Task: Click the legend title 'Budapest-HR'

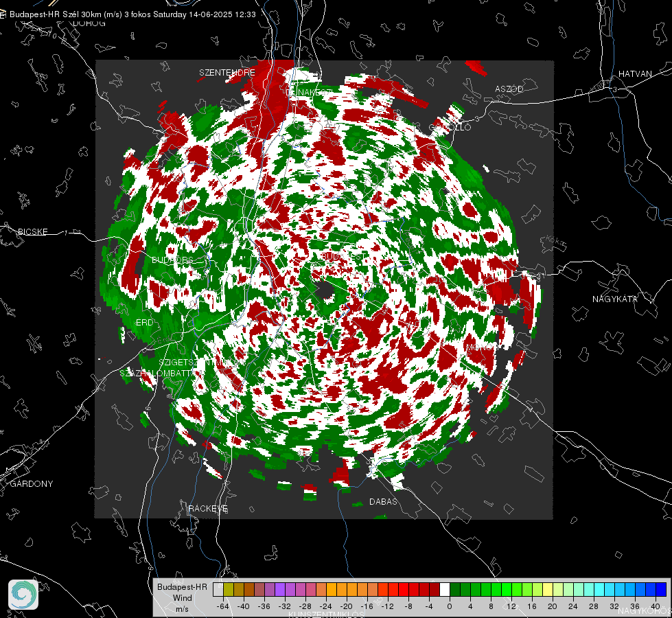Action: [182, 586]
